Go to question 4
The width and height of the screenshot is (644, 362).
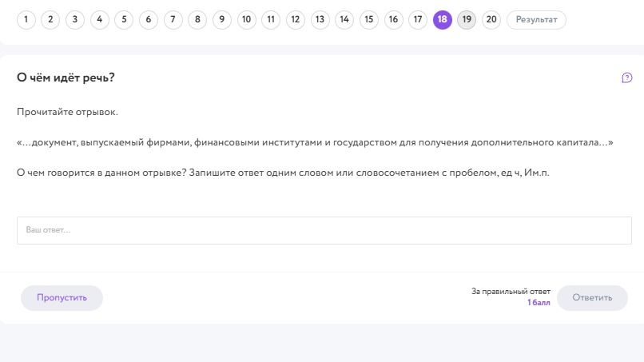coord(99,20)
